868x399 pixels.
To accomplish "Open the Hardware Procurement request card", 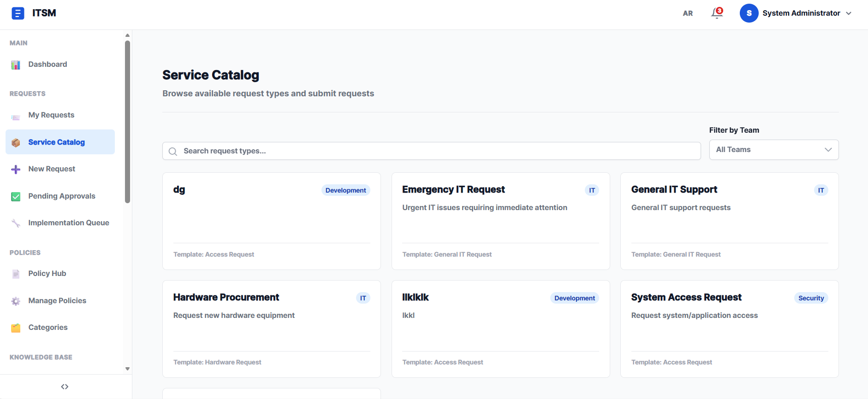I will pos(271,329).
